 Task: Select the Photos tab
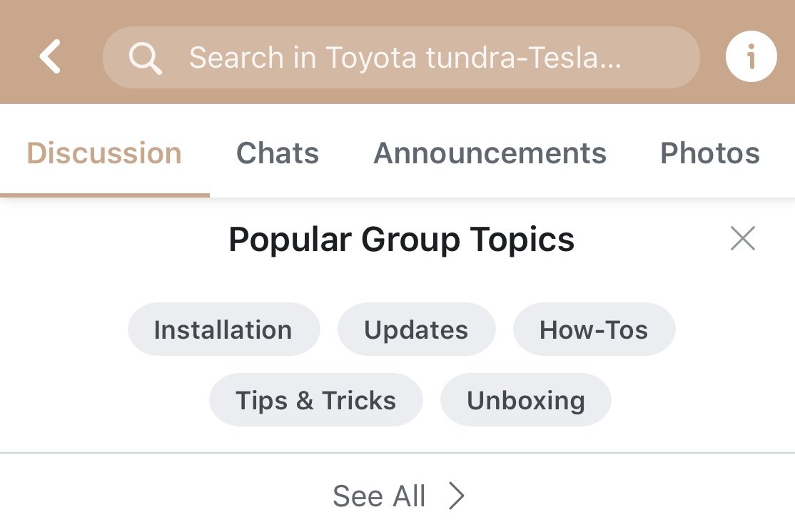710,153
